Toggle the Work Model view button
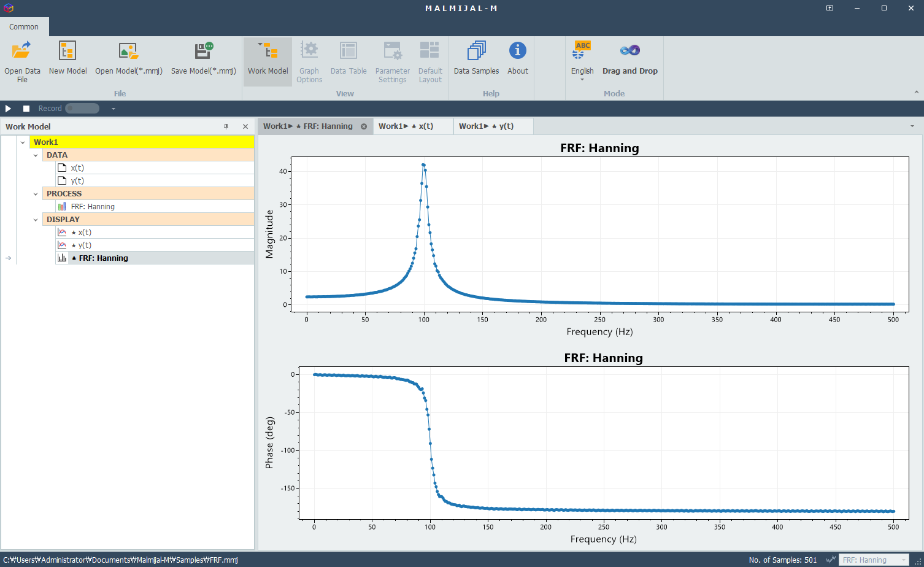This screenshot has height=567, width=924. click(x=268, y=61)
